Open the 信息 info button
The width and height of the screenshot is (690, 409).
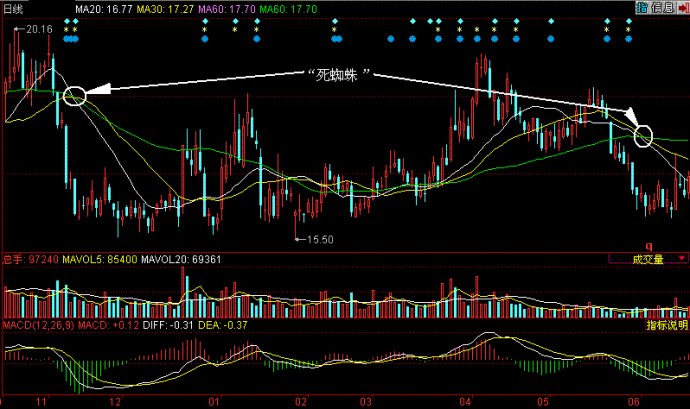coord(662,7)
